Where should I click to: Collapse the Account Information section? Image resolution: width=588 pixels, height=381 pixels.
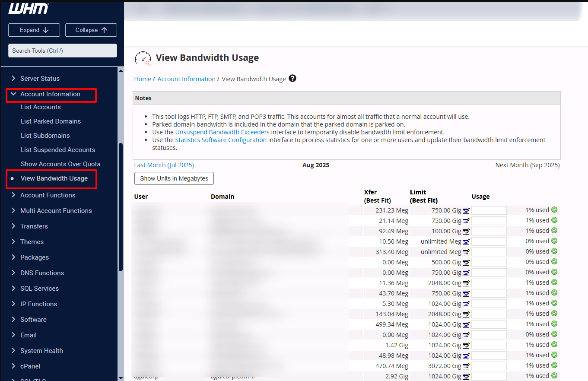coord(50,94)
